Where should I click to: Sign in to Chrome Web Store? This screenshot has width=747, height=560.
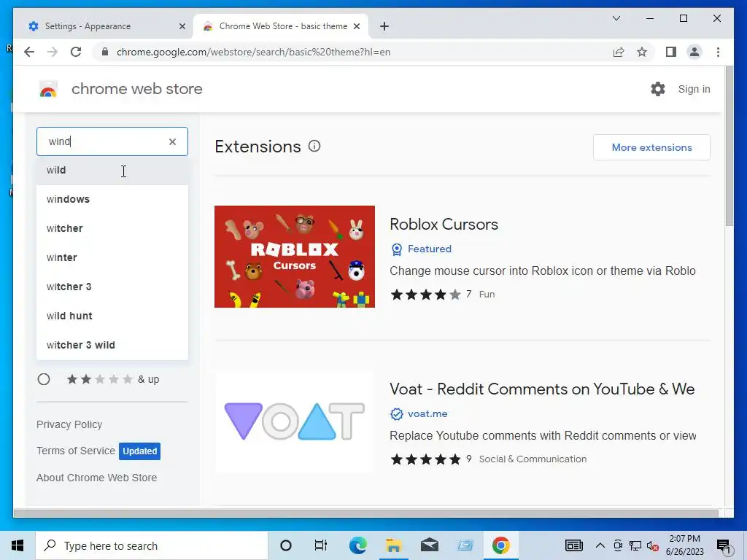click(x=694, y=89)
